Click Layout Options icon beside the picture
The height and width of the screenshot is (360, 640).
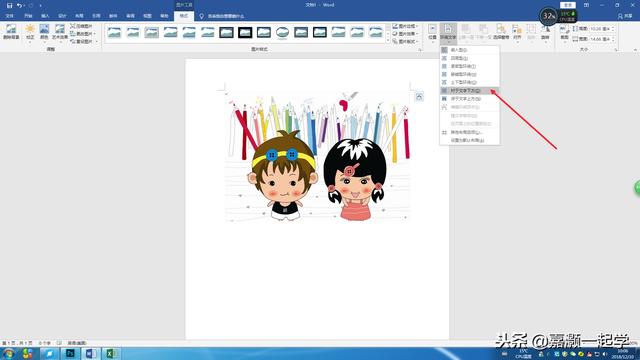419,97
